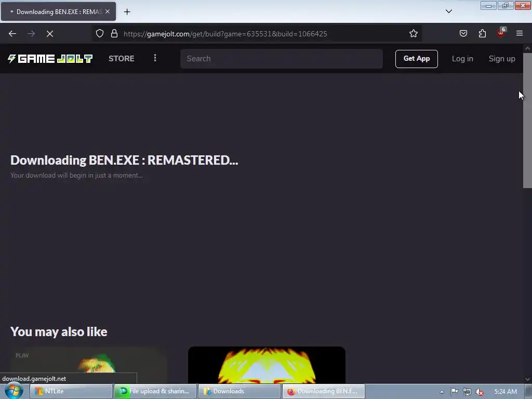
Task: Click the Log in link
Action: coord(462,59)
